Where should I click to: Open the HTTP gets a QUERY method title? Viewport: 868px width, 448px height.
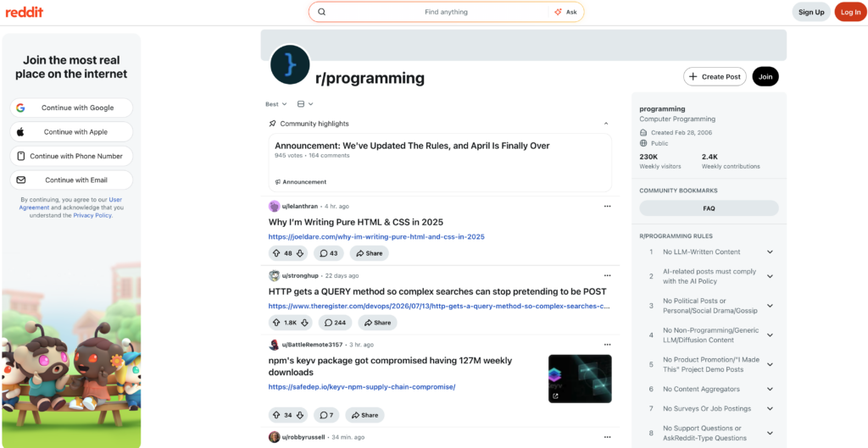[437, 291]
